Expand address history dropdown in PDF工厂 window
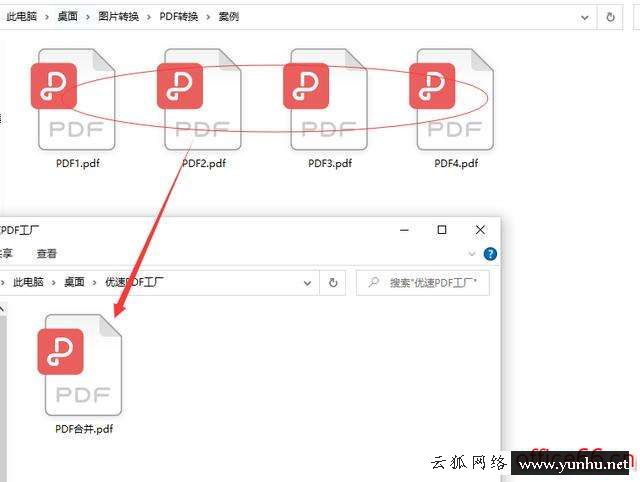The image size is (640, 482). pos(307,283)
